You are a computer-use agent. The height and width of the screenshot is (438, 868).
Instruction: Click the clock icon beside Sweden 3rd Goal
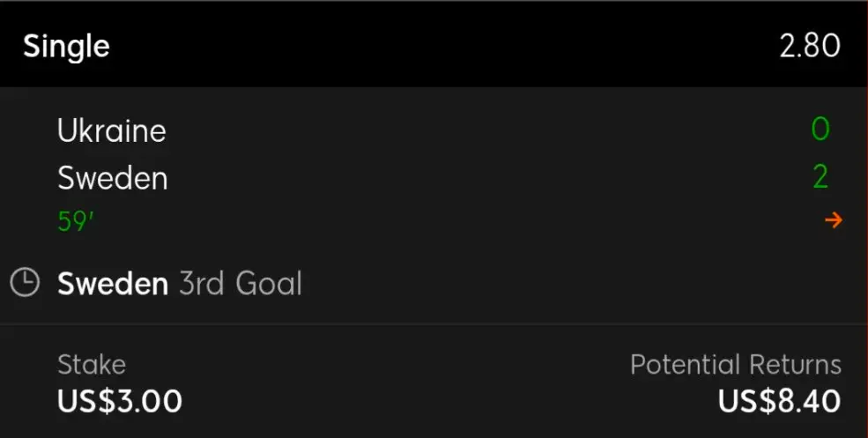click(x=25, y=283)
